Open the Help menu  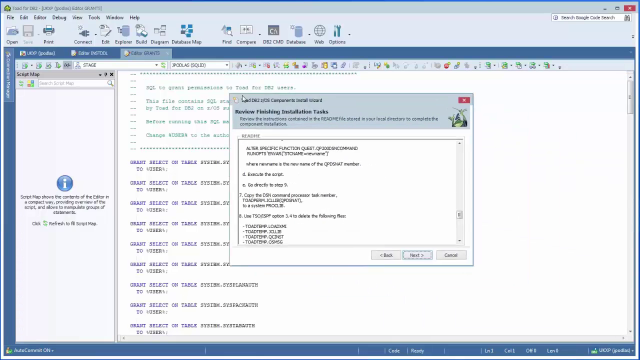[134, 18]
